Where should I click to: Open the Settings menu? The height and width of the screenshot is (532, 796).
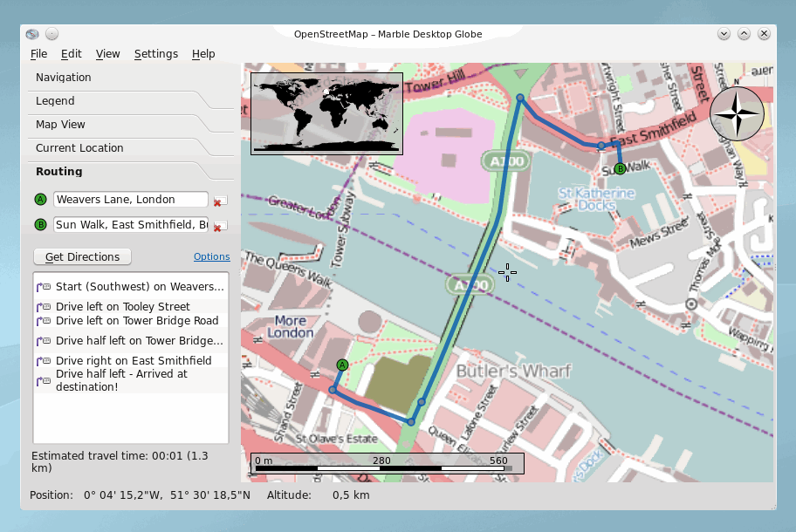click(156, 54)
